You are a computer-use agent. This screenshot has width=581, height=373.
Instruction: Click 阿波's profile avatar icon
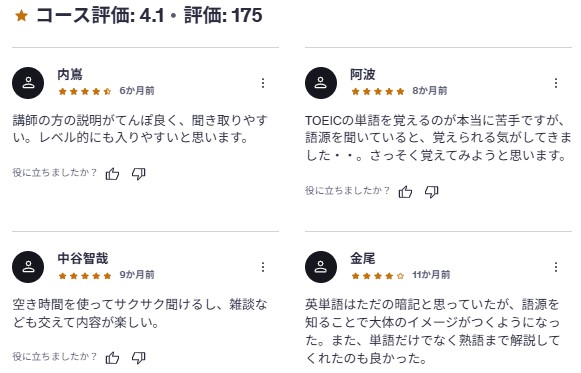click(x=321, y=83)
